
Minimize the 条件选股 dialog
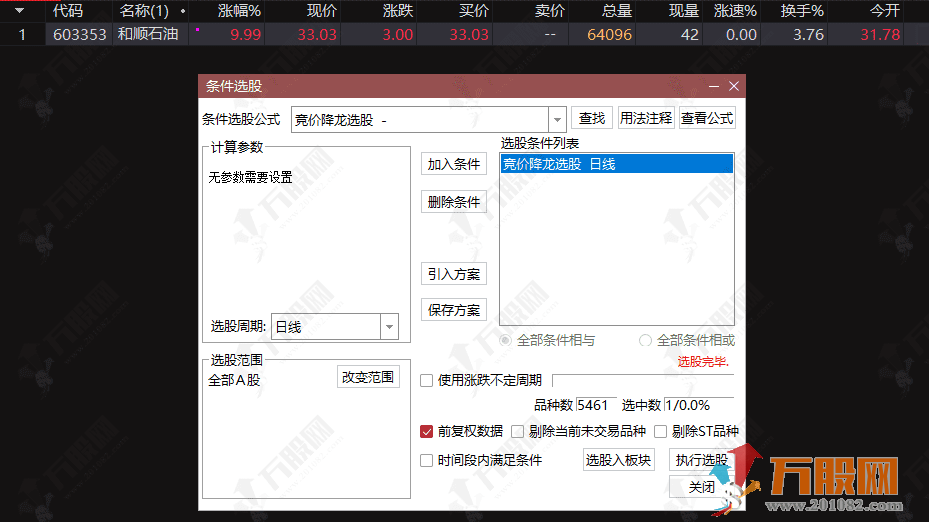[714, 87]
